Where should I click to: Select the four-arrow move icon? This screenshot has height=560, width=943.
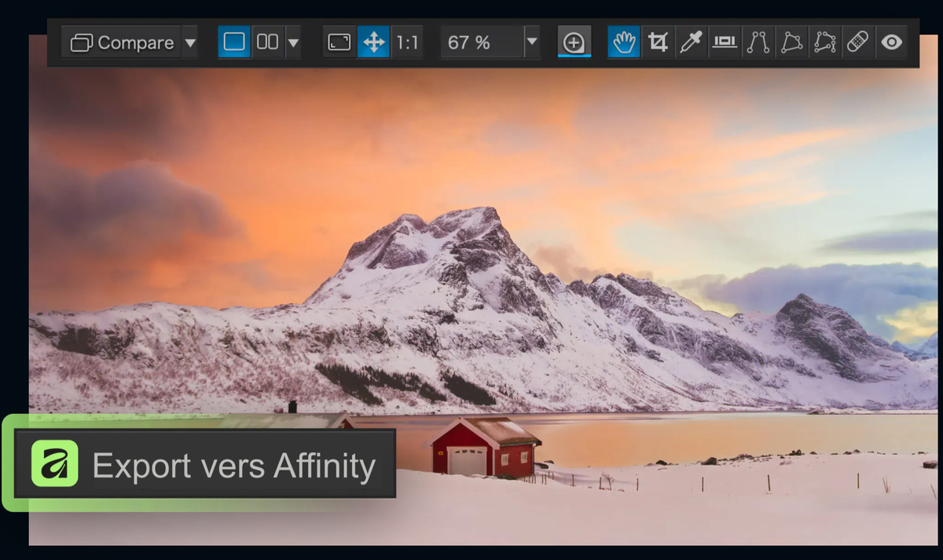(374, 42)
